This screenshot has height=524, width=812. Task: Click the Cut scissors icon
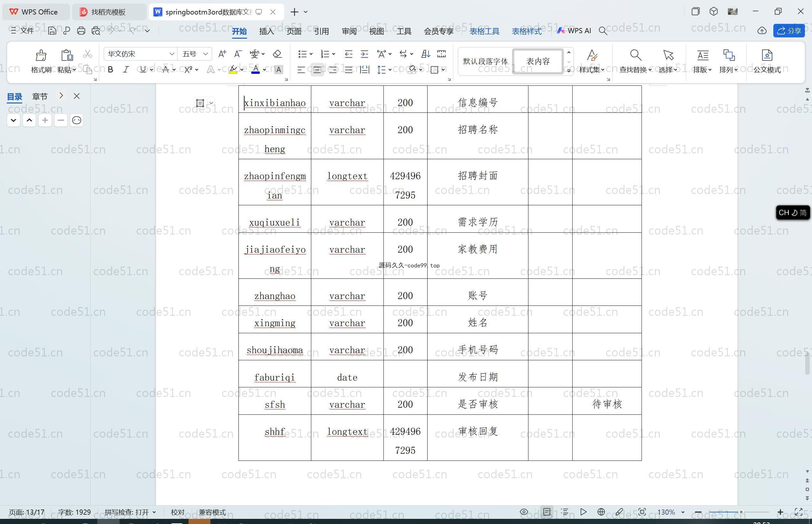(87, 54)
